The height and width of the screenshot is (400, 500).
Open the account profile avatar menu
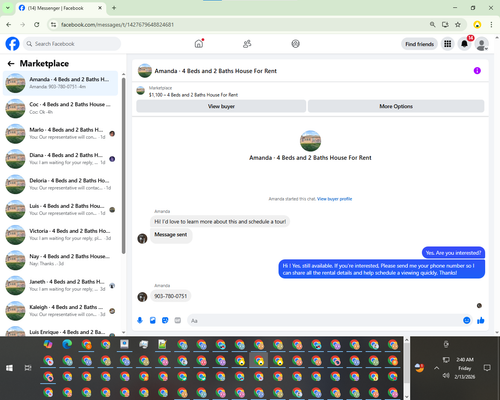click(481, 44)
